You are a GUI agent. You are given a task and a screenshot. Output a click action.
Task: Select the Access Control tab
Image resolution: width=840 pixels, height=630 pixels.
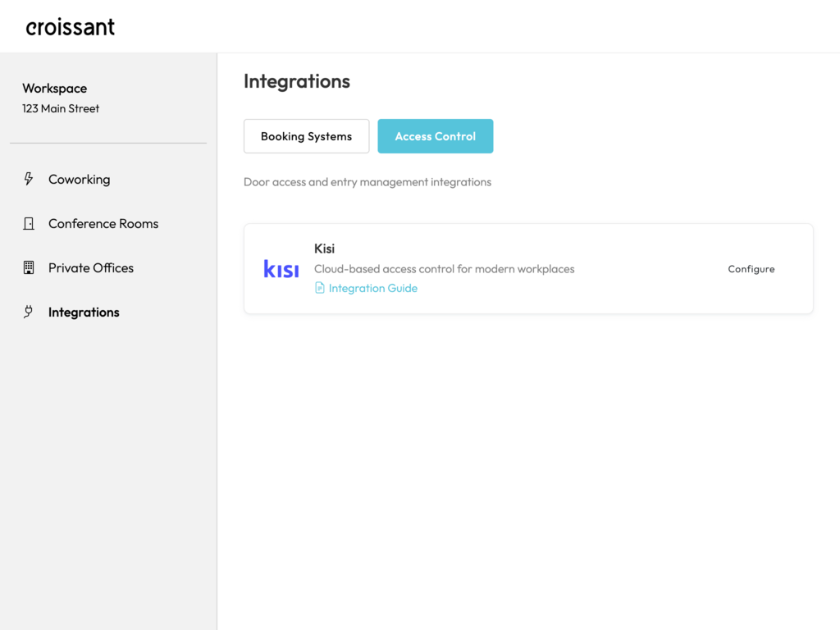[435, 136]
